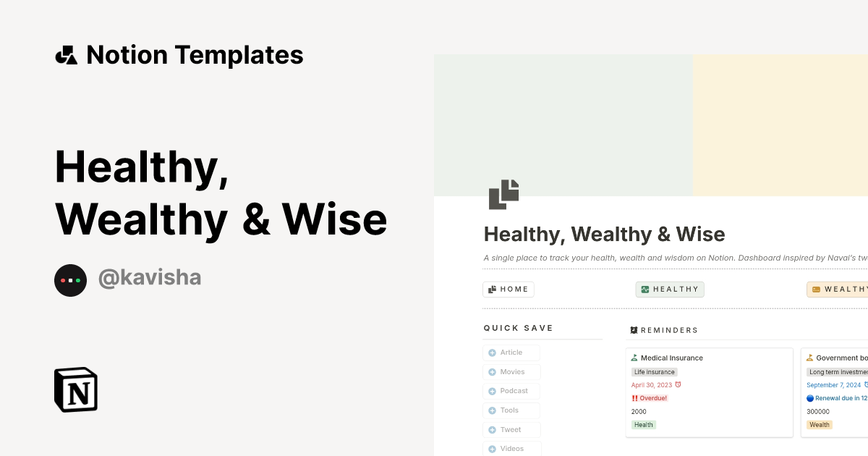
Task: Click the Health tag on Medical Insurance
Action: [x=644, y=425]
